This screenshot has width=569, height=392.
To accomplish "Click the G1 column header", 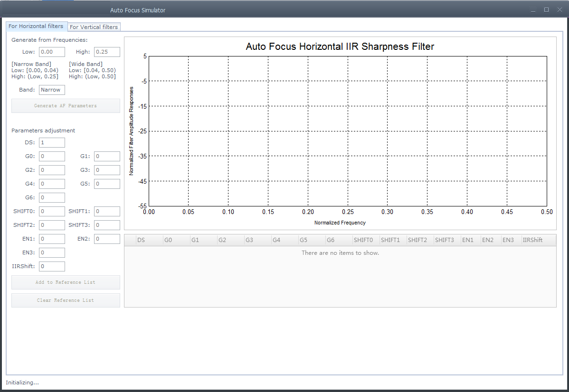I will pyautogui.click(x=204, y=240).
